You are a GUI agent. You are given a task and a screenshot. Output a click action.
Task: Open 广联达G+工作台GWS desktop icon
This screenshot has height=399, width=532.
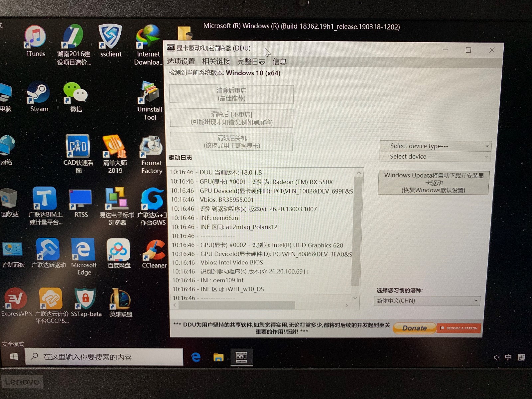153,207
